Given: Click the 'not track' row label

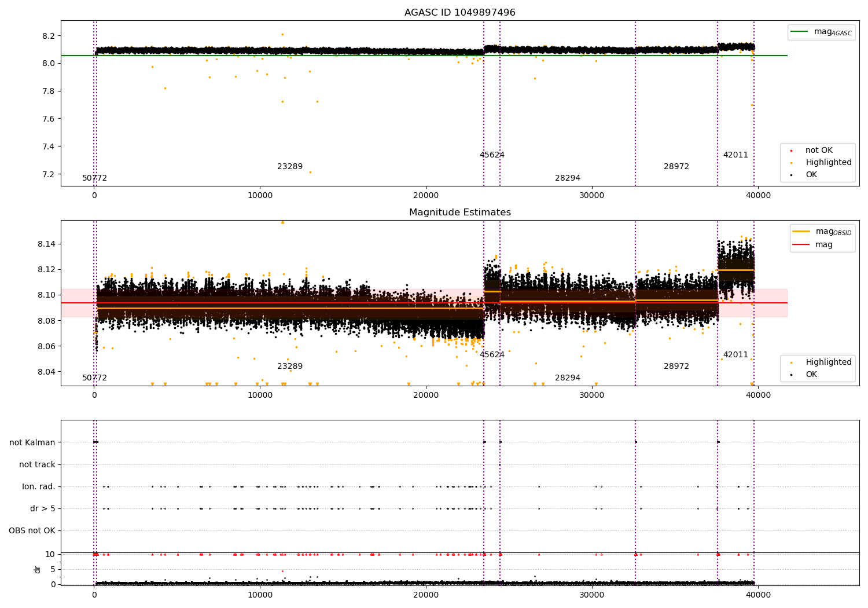Looking at the screenshot, I should 37,465.
